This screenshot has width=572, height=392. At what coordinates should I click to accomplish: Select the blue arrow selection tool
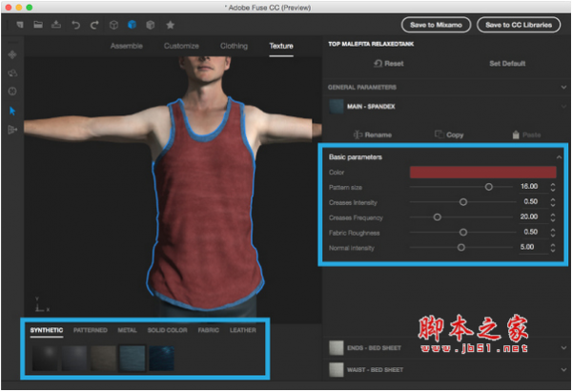click(12, 111)
